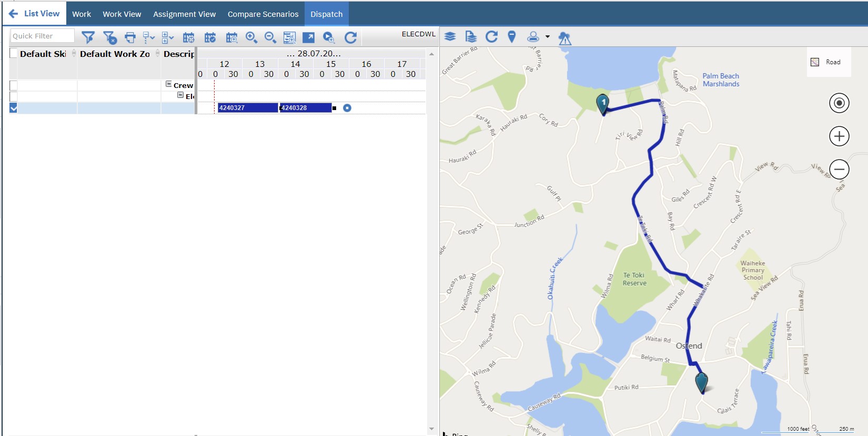Switch map style using Road button

click(x=829, y=62)
